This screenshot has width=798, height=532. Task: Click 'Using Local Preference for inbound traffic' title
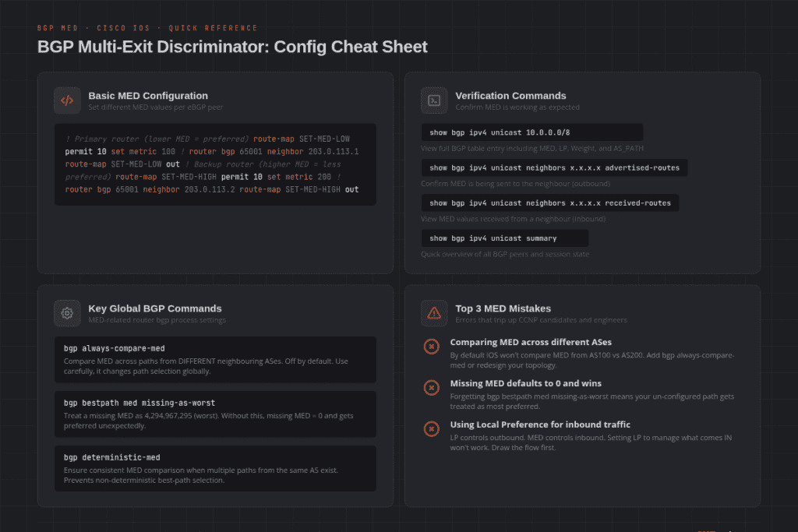pos(540,425)
